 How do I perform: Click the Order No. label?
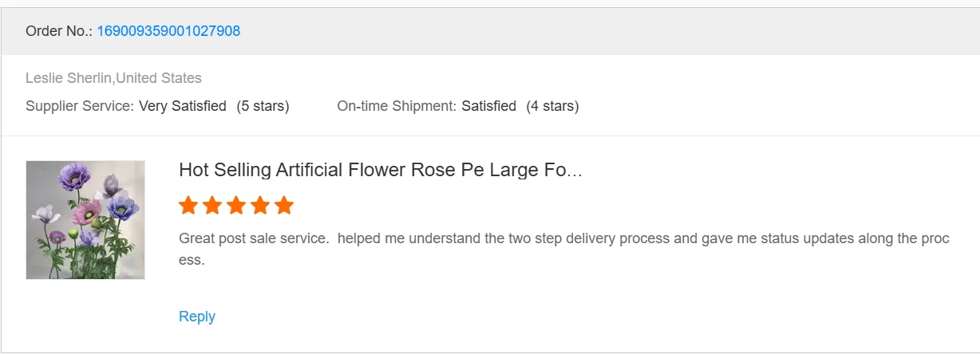coord(59,31)
